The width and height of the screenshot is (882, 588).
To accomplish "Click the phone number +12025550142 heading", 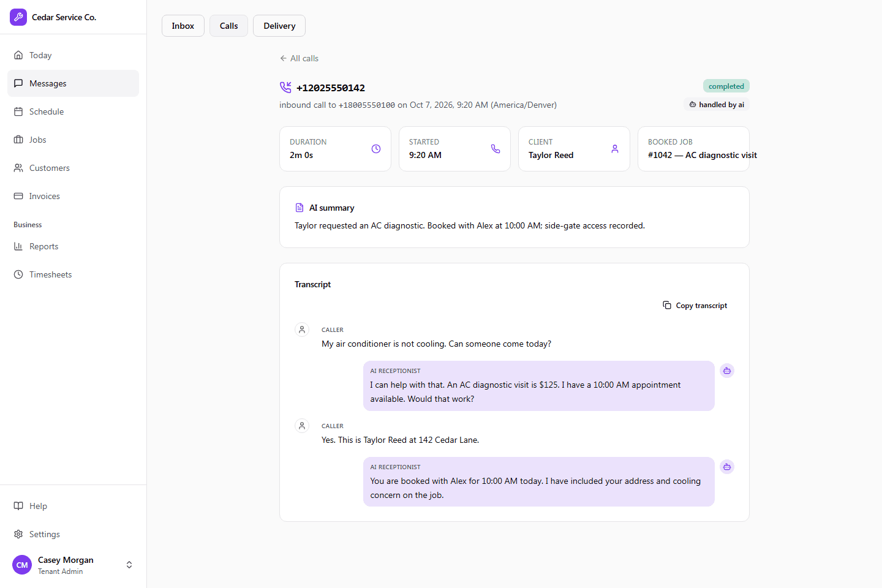I will [x=331, y=88].
